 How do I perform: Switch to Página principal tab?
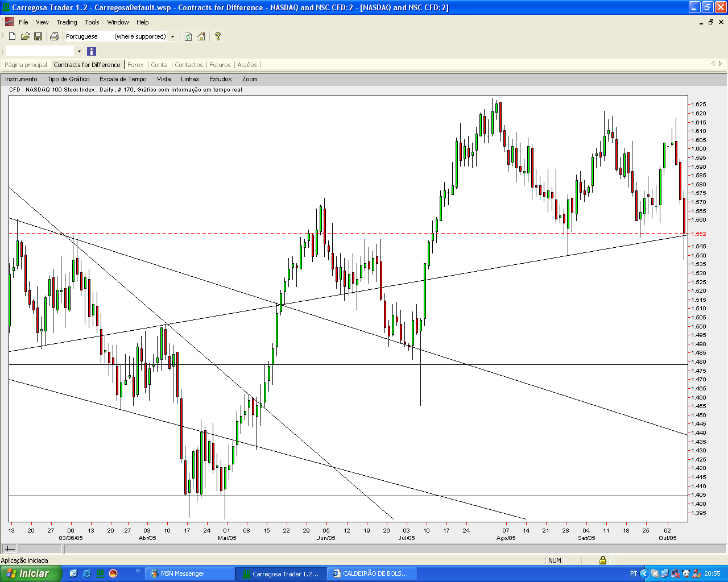[26, 65]
